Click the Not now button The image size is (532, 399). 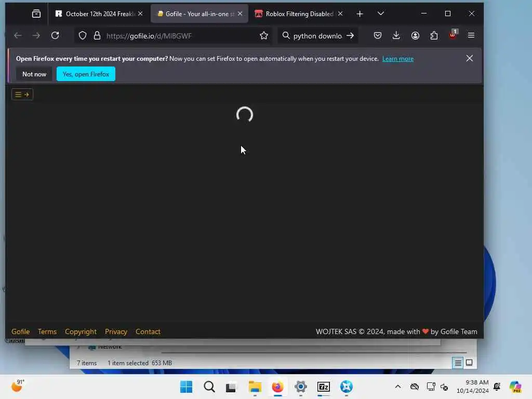pyautogui.click(x=34, y=74)
